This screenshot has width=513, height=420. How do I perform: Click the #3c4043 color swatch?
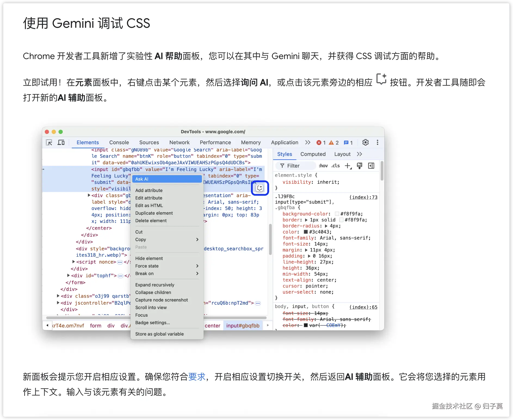point(306,232)
